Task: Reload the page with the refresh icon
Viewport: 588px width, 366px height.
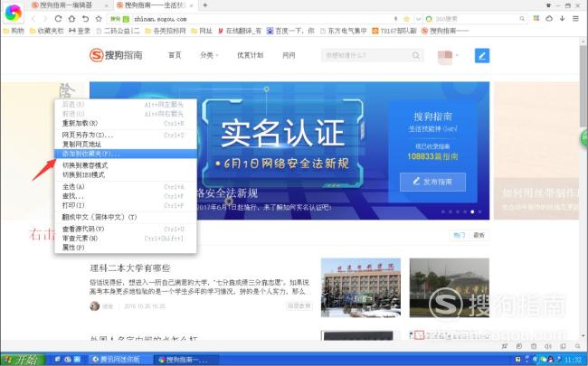Action: point(58,19)
